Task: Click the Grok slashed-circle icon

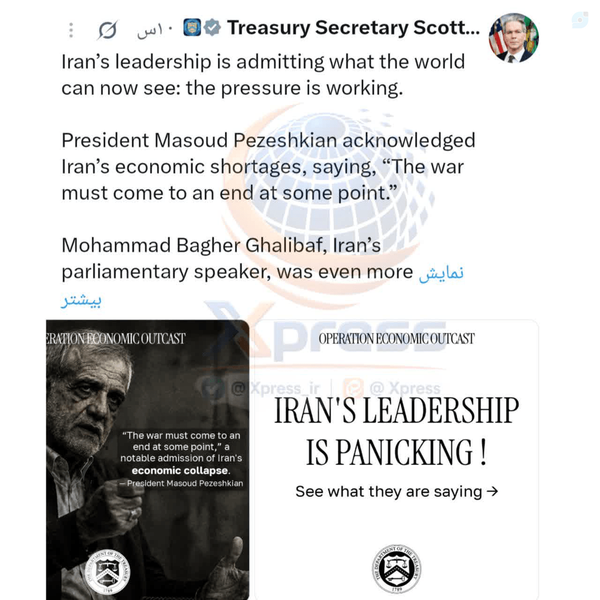Action: click(107, 30)
